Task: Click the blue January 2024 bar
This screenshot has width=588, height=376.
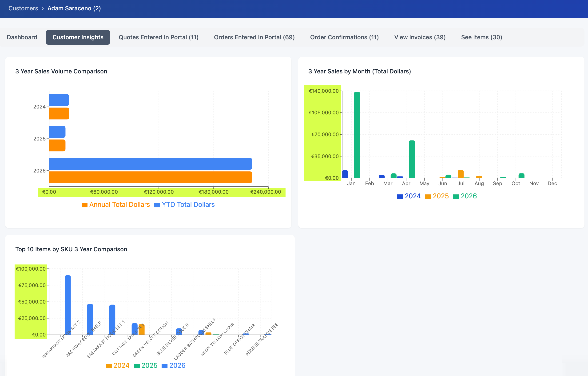Action: point(345,174)
